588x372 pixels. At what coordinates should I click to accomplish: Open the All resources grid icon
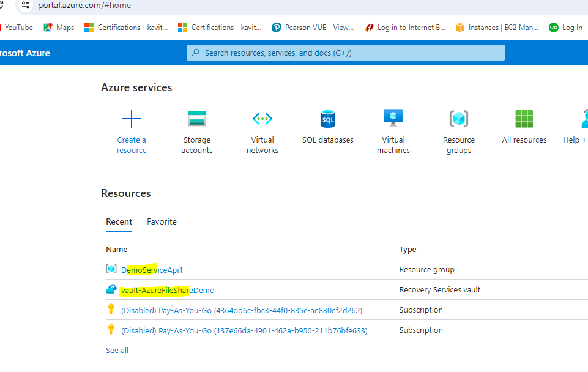pyautogui.click(x=524, y=119)
